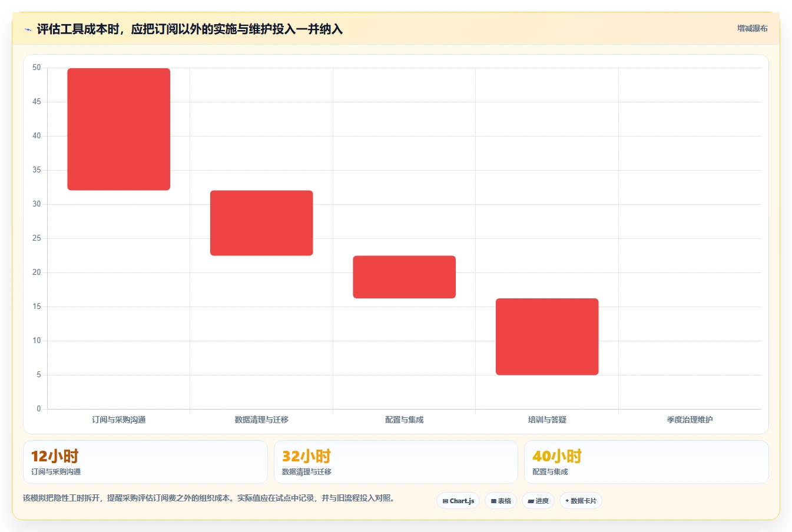792x532 pixels.
Task: Click x-axis label 数据清理与迁移
Action: 261,420
